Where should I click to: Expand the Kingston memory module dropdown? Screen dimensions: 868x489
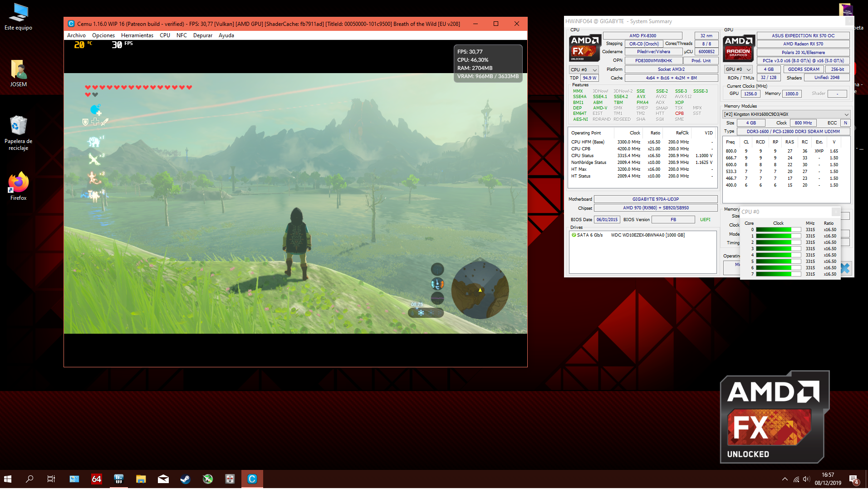click(x=786, y=114)
